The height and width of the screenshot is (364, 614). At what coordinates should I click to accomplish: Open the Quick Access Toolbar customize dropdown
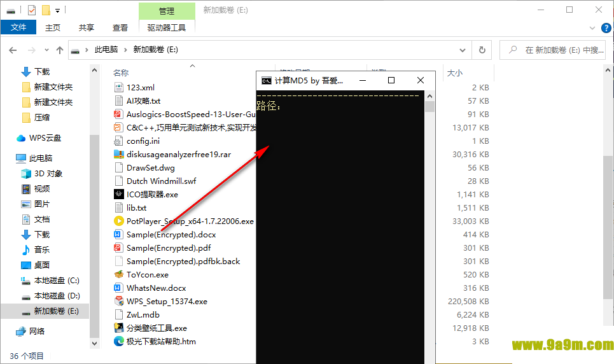57,11
